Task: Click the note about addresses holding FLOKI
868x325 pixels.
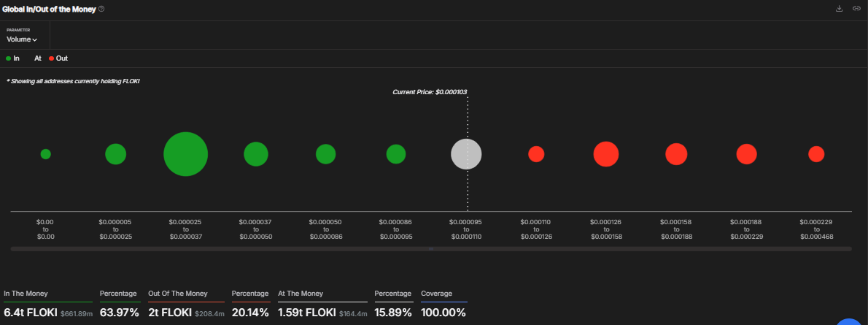Action: 73,82
